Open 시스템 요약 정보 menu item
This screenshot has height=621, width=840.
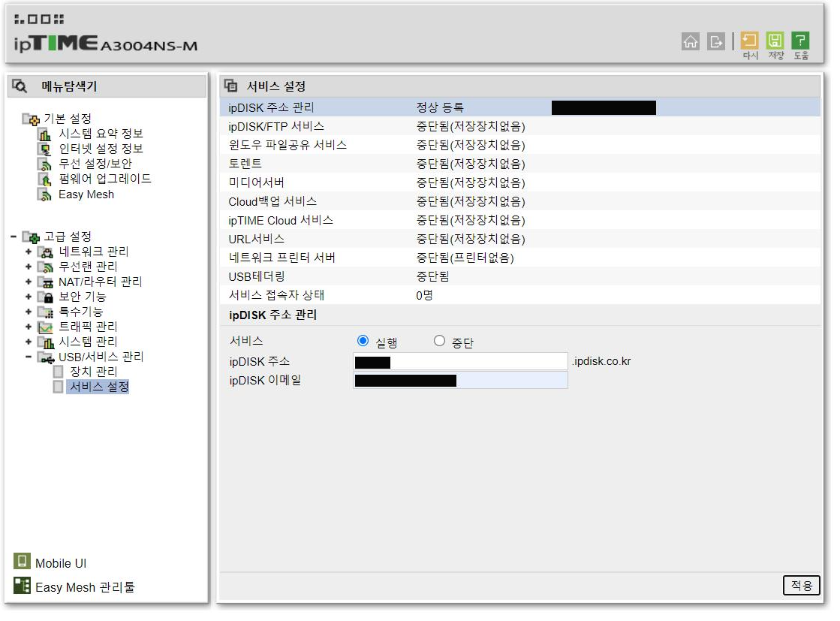point(101,134)
